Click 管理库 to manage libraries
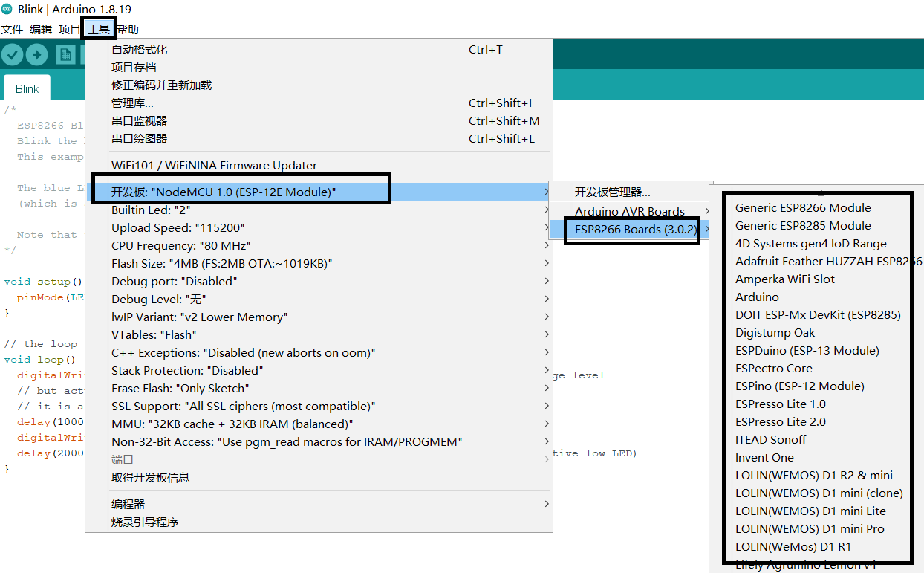Screen dimensions: 924x573 click(132, 103)
